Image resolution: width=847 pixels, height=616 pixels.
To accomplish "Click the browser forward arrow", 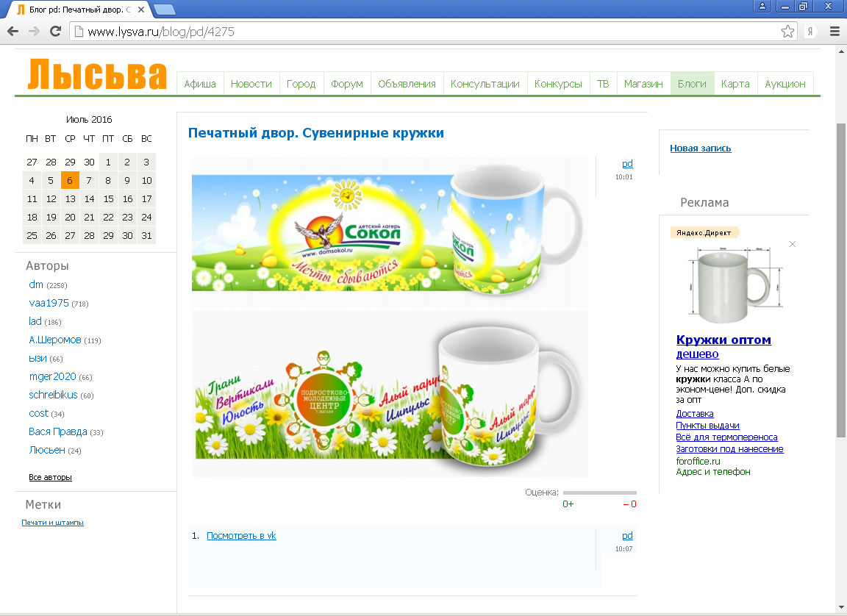I will pyautogui.click(x=34, y=32).
